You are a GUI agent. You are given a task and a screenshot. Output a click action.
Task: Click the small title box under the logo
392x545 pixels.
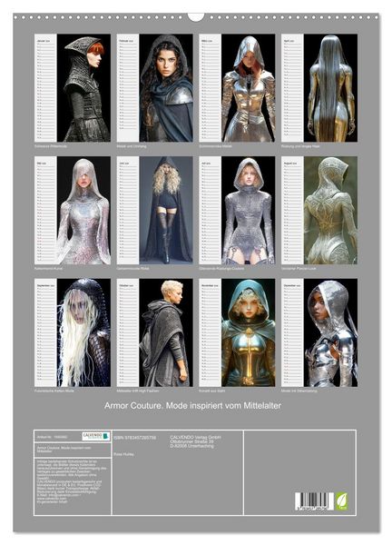click(x=73, y=450)
